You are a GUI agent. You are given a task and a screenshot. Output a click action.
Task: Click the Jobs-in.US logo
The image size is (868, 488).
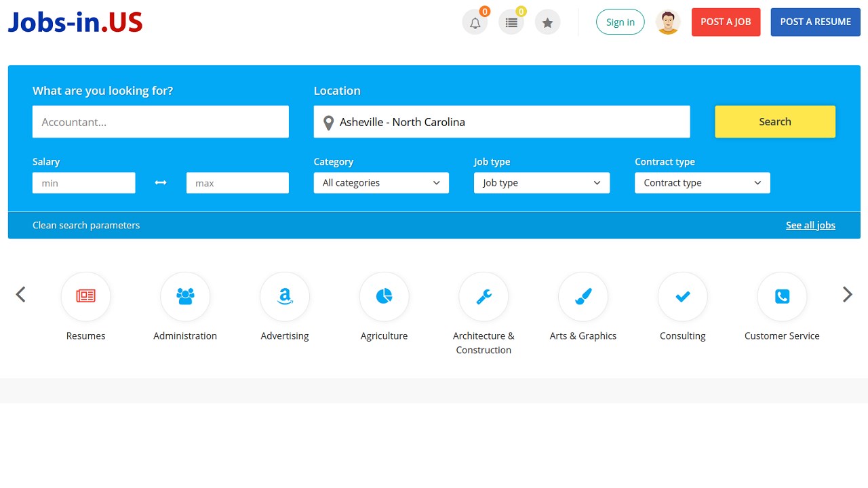(x=75, y=21)
